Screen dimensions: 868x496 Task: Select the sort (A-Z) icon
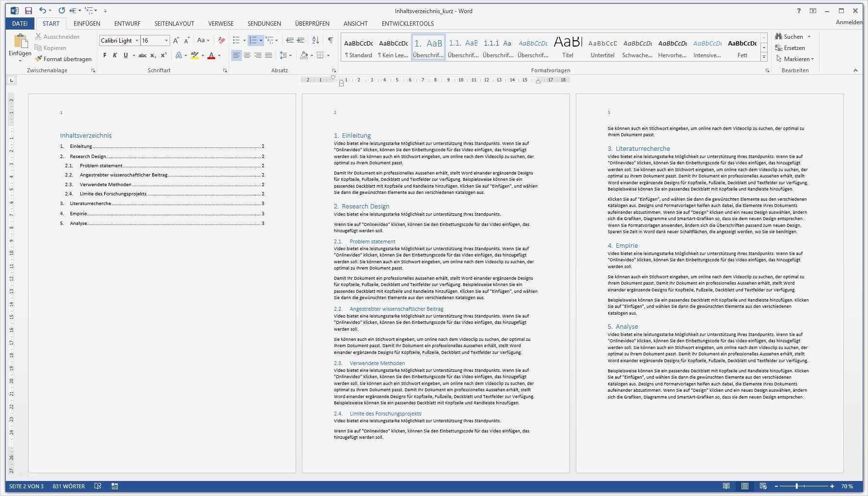click(316, 40)
